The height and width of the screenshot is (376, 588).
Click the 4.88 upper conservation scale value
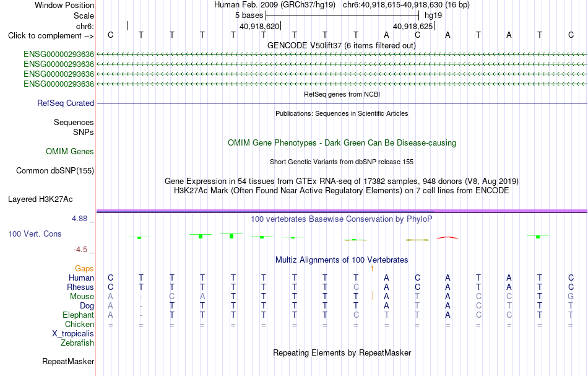click(x=79, y=219)
